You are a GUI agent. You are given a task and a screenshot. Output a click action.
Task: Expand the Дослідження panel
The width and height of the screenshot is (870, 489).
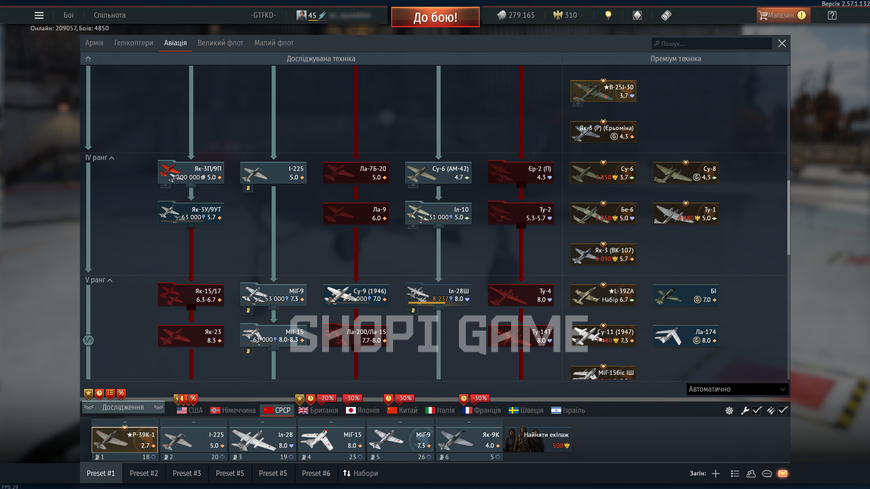(123, 407)
